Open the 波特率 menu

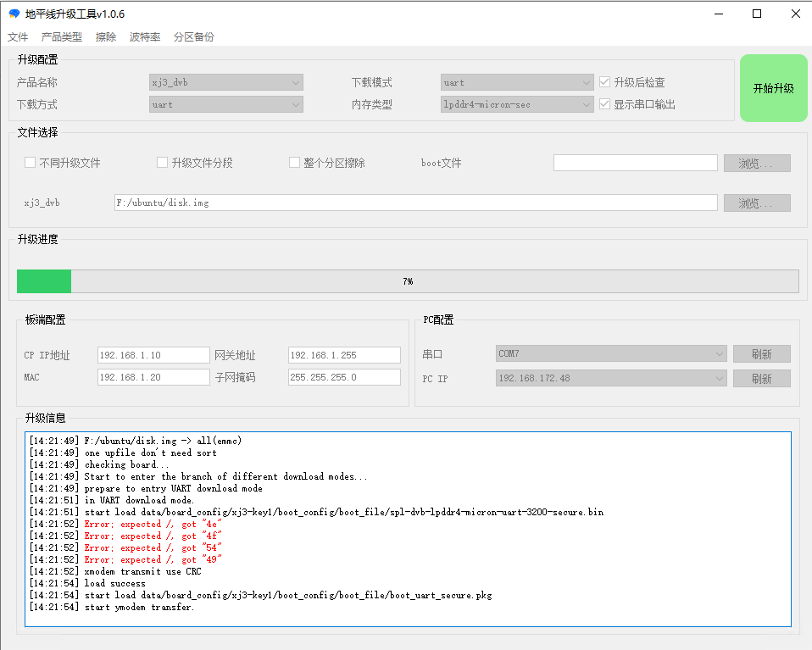point(145,37)
